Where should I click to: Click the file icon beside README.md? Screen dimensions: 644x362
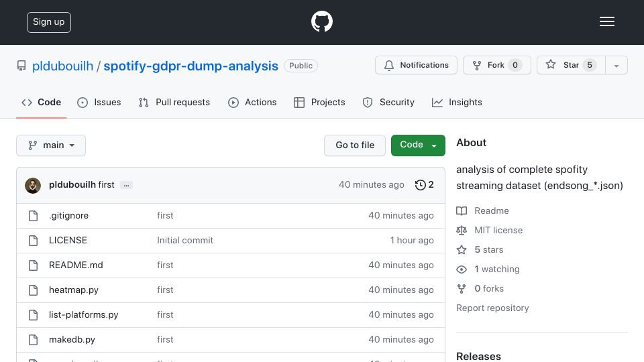pos(34,265)
